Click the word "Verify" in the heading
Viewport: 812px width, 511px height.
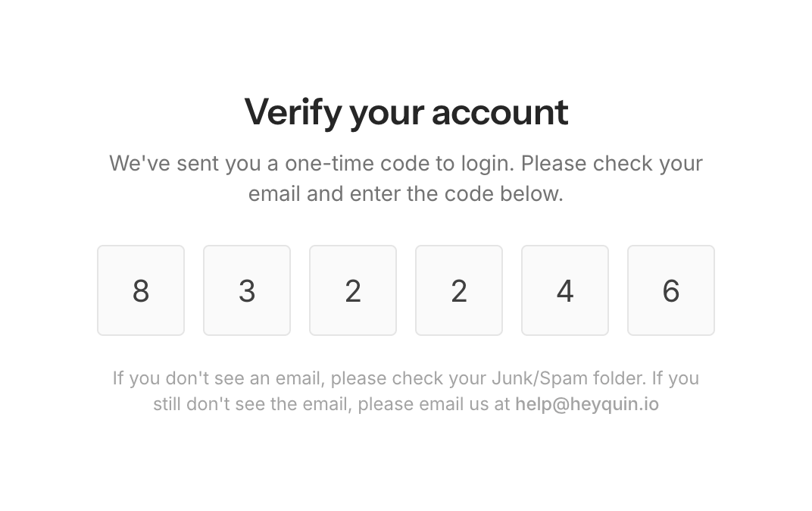pyautogui.click(x=292, y=112)
